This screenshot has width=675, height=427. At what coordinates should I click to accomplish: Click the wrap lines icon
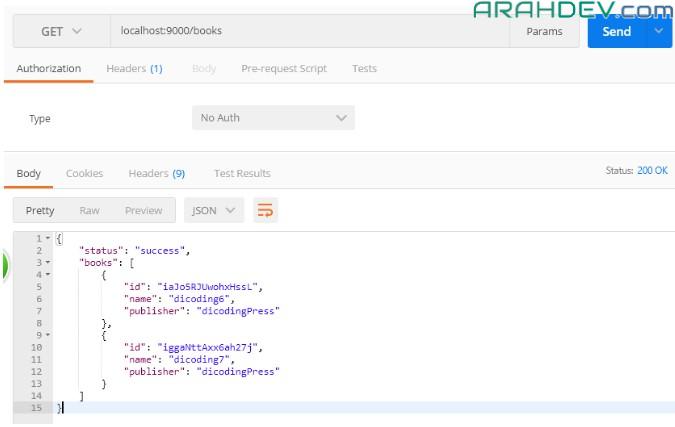coord(266,210)
